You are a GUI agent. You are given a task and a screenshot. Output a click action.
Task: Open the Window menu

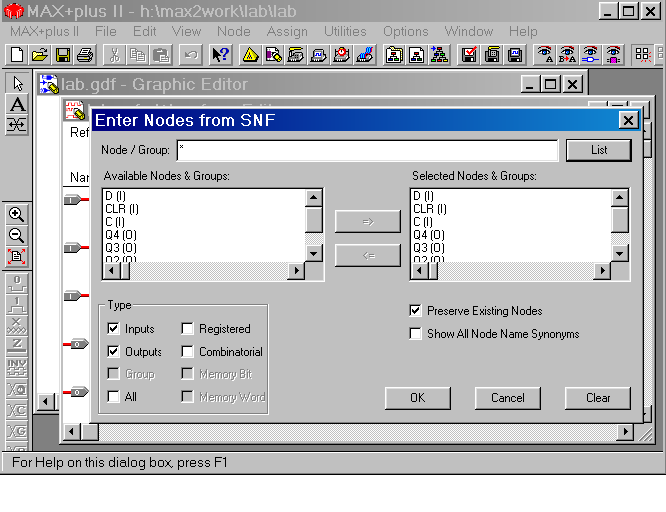coord(468,31)
